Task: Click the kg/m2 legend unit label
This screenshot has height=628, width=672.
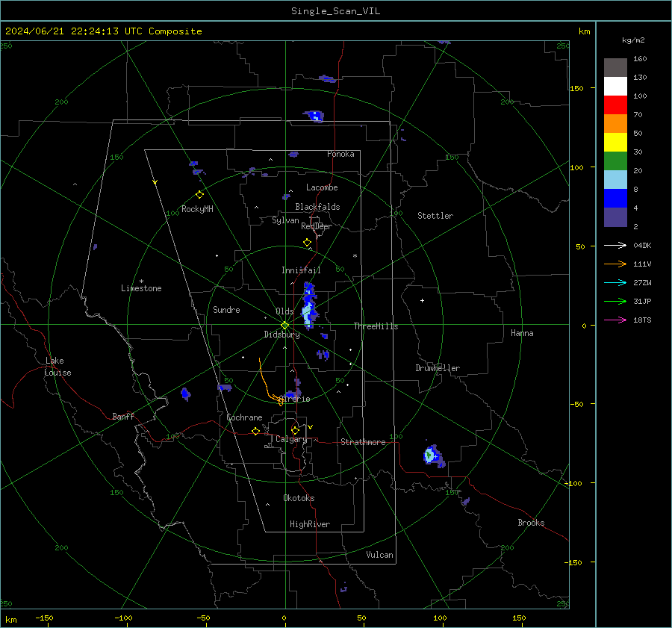Action: pyautogui.click(x=633, y=40)
